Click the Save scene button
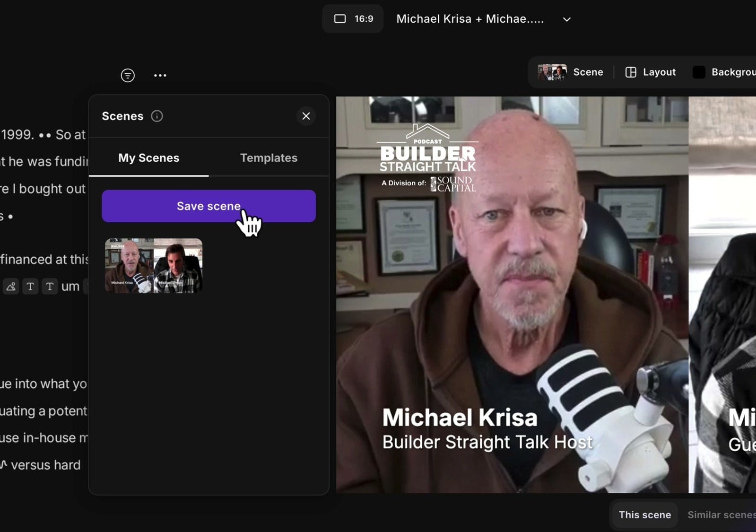 coord(209,206)
